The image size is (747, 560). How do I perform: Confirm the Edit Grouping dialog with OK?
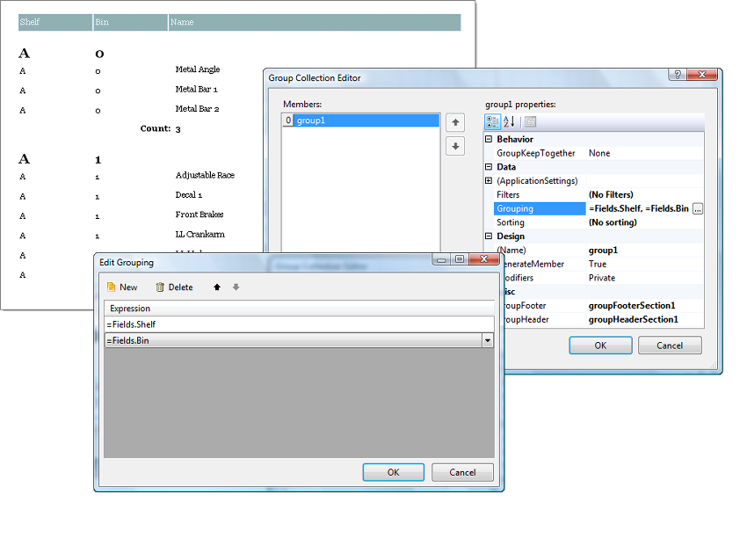pyautogui.click(x=393, y=471)
